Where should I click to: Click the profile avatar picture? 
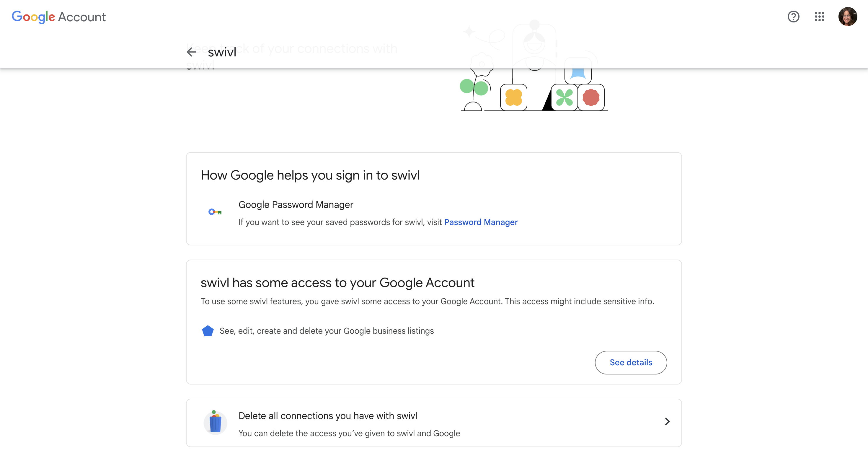pyautogui.click(x=847, y=17)
